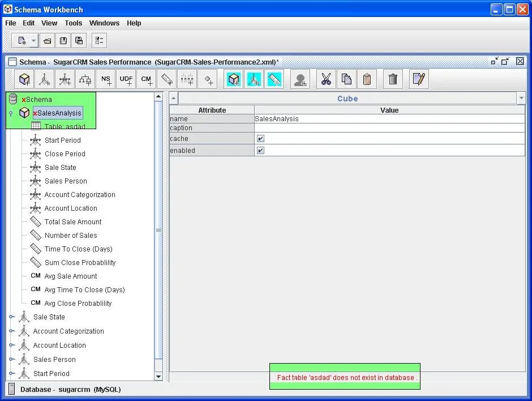
Task: Click the empty caption value field
Action: click(x=389, y=128)
